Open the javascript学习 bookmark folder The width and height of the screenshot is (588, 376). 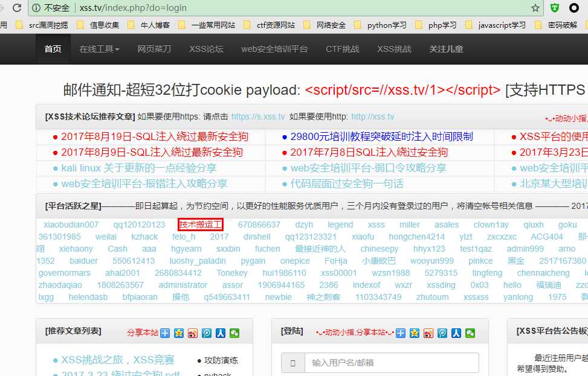point(496,25)
